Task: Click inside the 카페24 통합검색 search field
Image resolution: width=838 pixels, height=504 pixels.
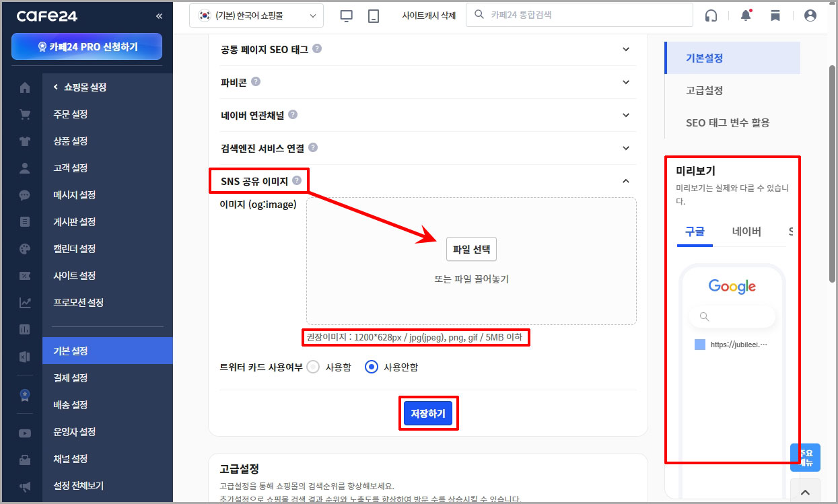Action: (579, 14)
